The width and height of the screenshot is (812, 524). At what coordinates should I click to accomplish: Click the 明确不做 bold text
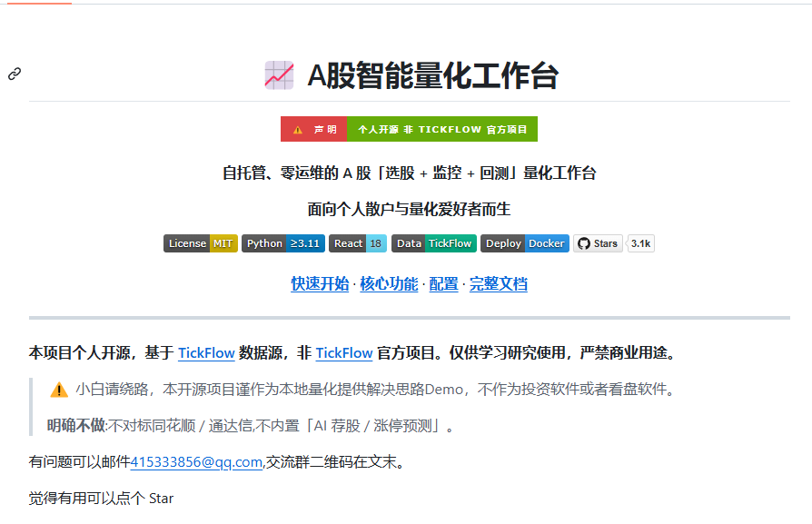pos(76,426)
